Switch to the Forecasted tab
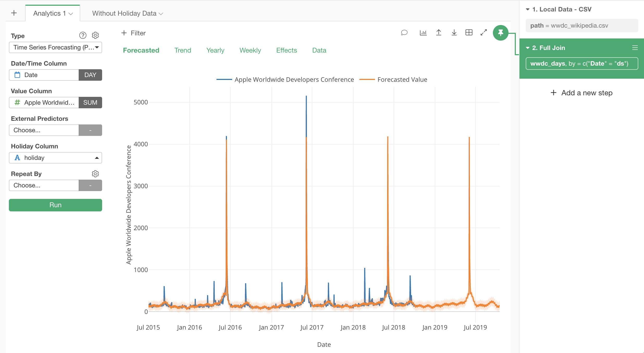The width and height of the screenshot is (644, 353). (141, 50)
